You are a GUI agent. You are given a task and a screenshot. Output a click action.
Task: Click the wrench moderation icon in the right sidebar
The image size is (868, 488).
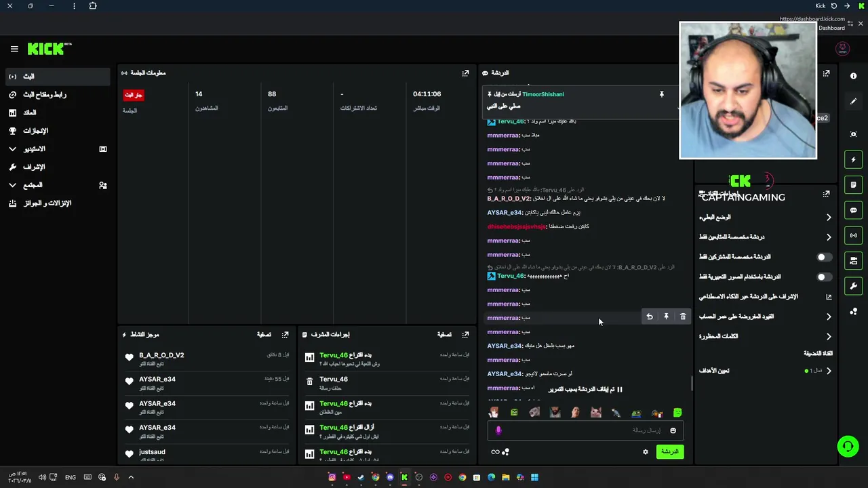(854, 286)
